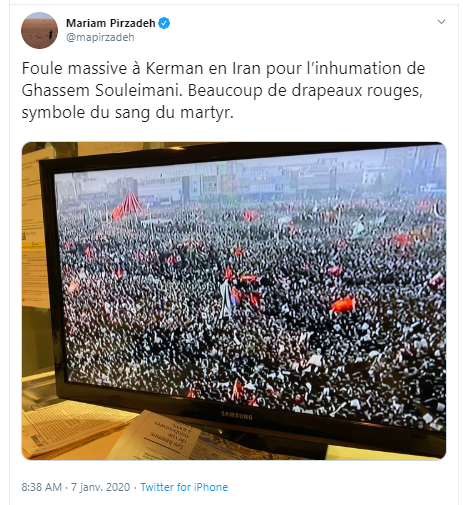Select the words drapeaux rouges in tweet

(357, 91)
